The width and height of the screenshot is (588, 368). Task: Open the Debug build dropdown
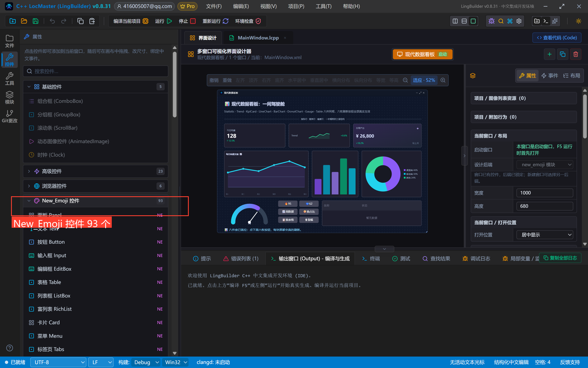pos(146,362)
